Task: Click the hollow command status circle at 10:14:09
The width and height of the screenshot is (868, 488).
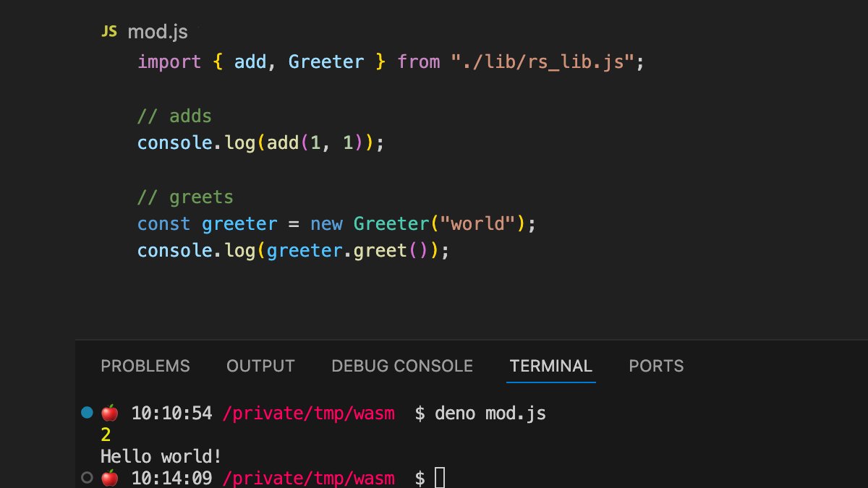Action: (88, 477)
